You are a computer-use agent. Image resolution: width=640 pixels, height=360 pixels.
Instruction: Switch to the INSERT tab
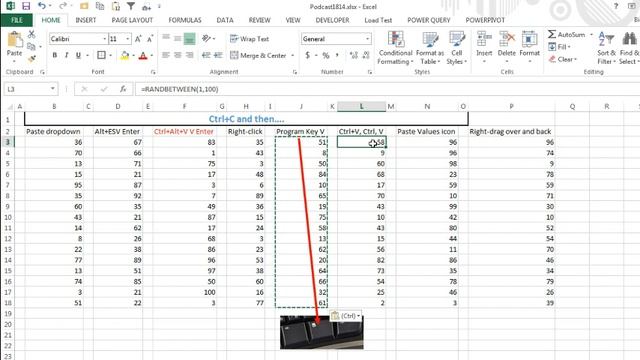pos(86,20)
